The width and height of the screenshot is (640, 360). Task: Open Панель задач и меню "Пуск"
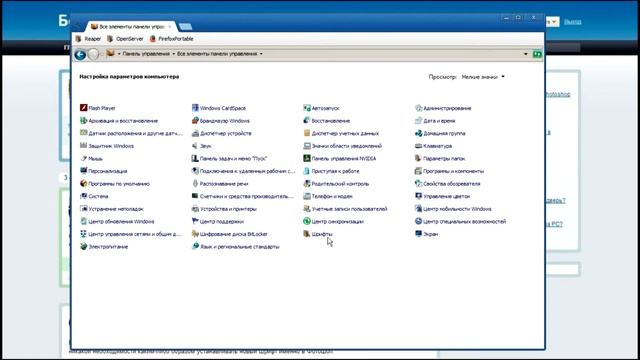229,158
